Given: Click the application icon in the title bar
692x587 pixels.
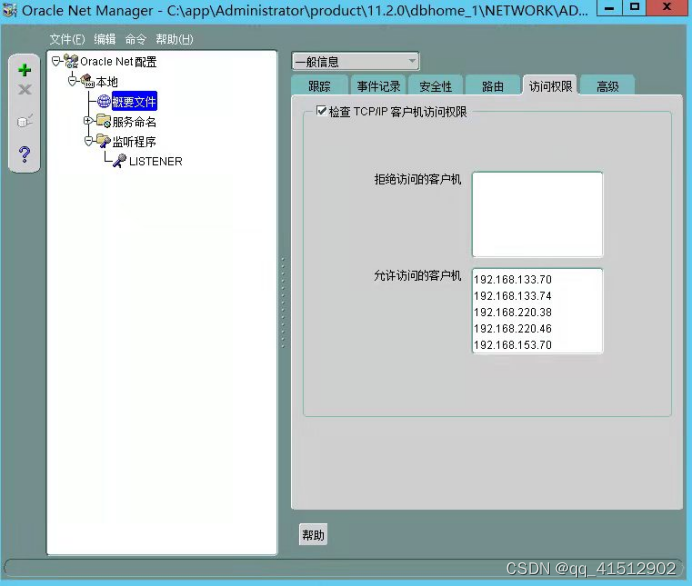Looking at the screenshot, I should pos(10,10).
